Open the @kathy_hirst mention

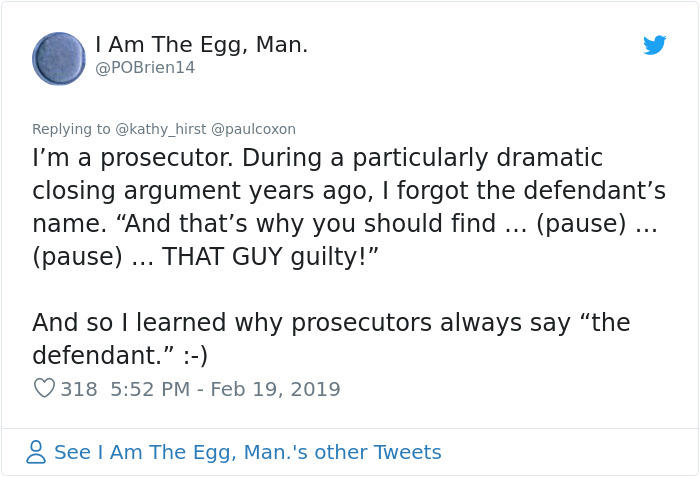pyautogui.click(x=161, y=129)
